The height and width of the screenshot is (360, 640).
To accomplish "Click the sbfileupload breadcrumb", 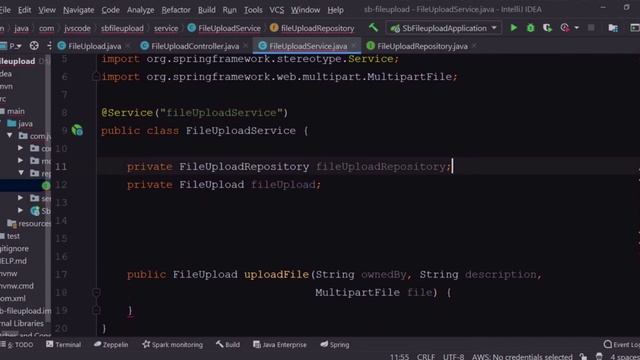I will click(122, 28).
